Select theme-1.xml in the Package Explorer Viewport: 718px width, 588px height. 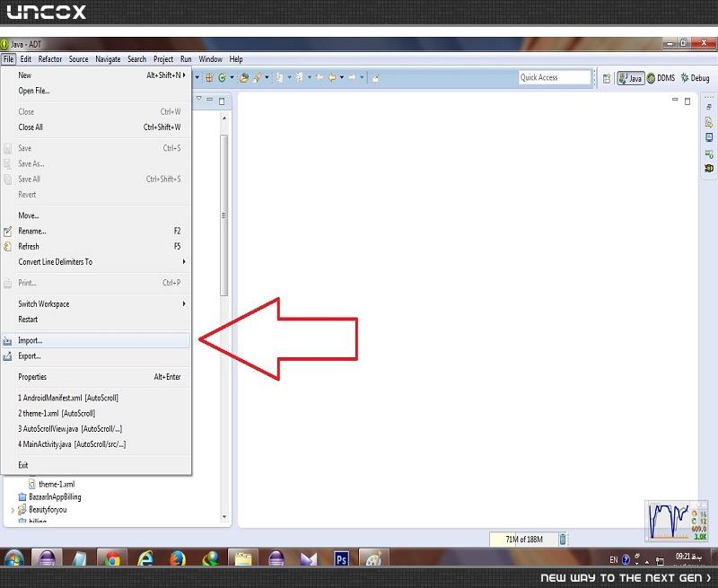(52, 484)
